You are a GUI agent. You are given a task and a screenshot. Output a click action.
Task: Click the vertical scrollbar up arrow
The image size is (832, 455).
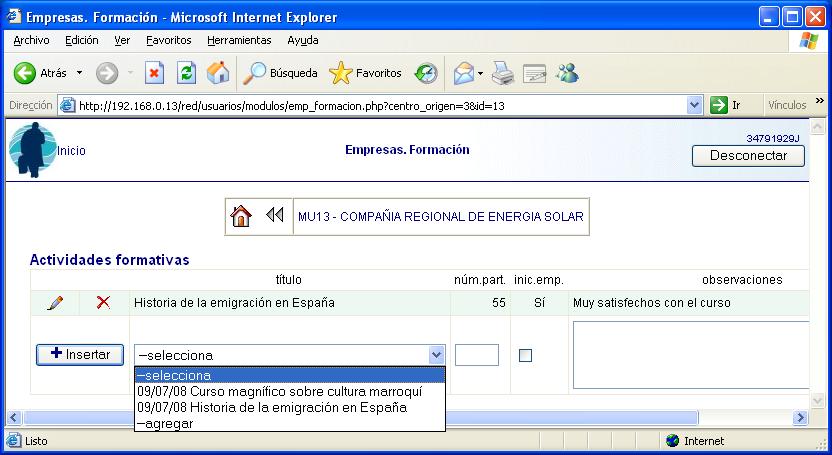tap(817, 127)
